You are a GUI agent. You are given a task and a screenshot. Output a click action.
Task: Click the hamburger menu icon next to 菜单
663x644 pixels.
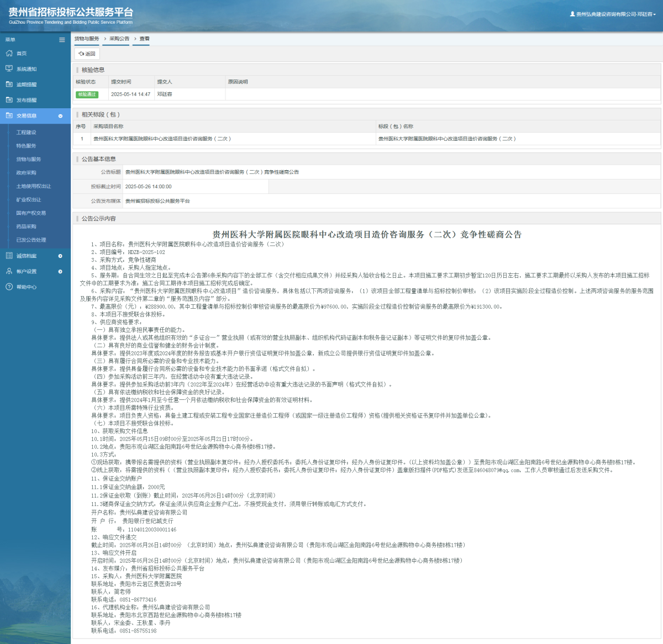coord(61,39)
